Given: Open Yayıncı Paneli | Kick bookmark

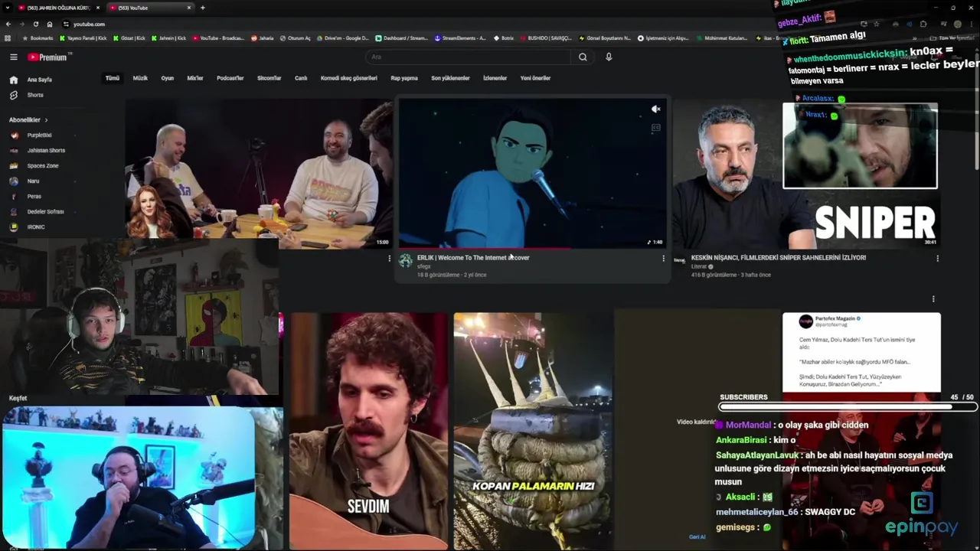Looking at the screenshot, I should click(83, 37).
